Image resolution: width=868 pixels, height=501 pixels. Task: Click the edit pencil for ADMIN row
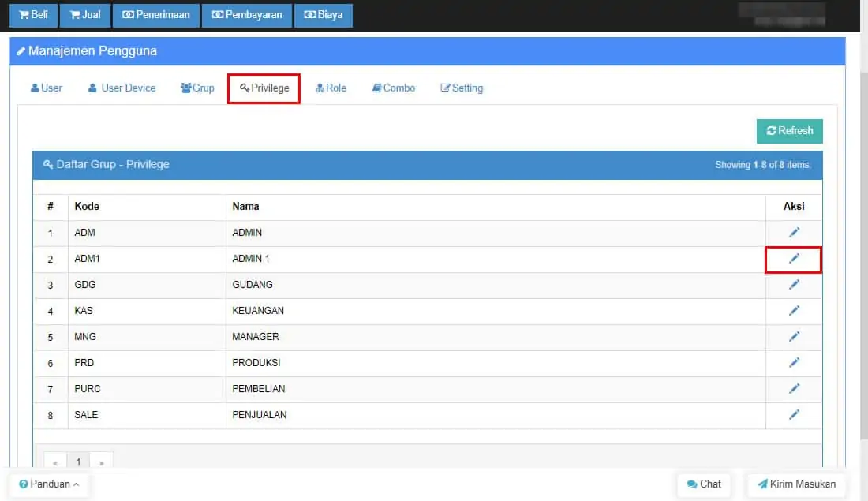coord(794,233)
